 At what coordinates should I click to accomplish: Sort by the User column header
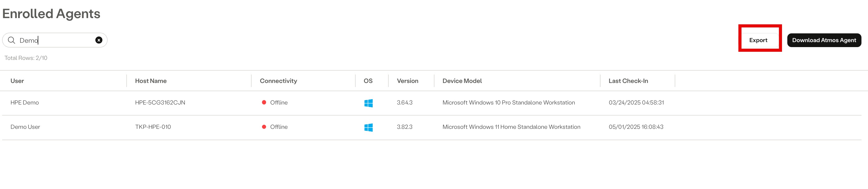(17, 81)
